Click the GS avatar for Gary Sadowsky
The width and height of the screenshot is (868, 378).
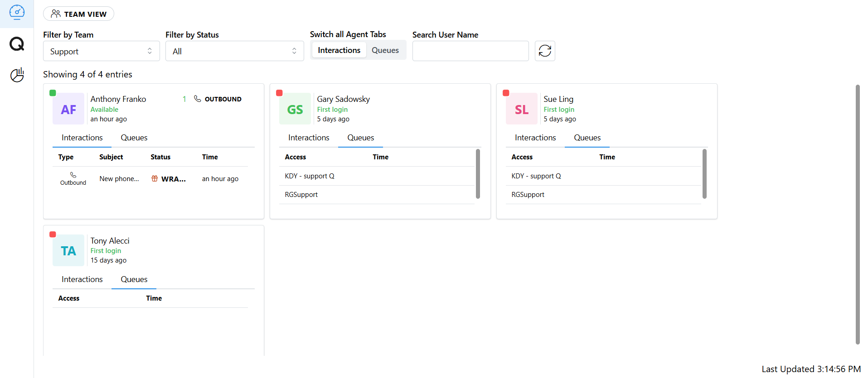(295, 109)
